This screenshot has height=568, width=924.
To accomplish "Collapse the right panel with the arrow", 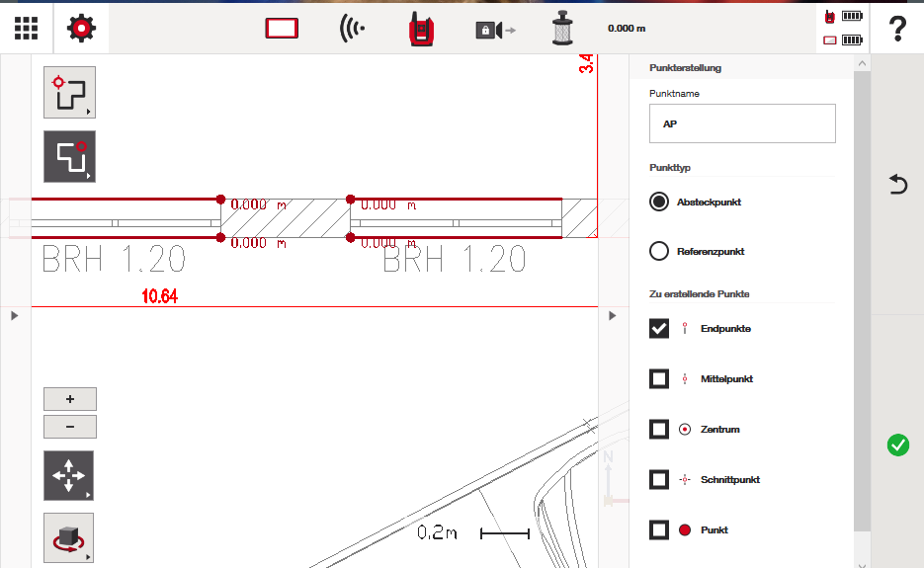I will (x=613, y=315).
